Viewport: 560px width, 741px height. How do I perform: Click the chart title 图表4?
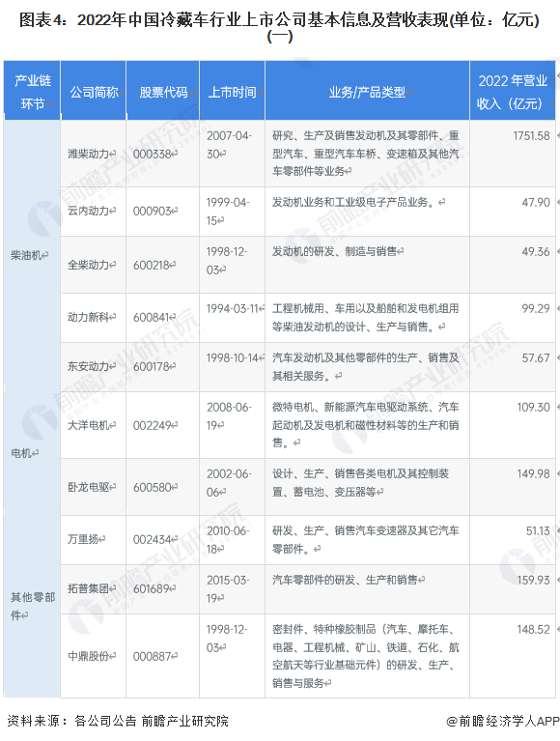pos(280,28)
